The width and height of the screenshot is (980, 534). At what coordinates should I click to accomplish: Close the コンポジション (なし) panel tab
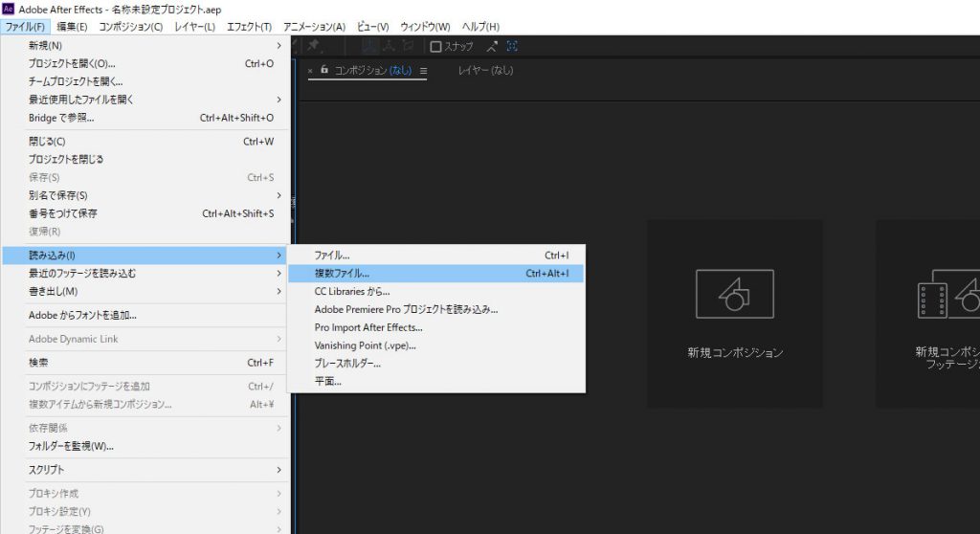[310, 71]
